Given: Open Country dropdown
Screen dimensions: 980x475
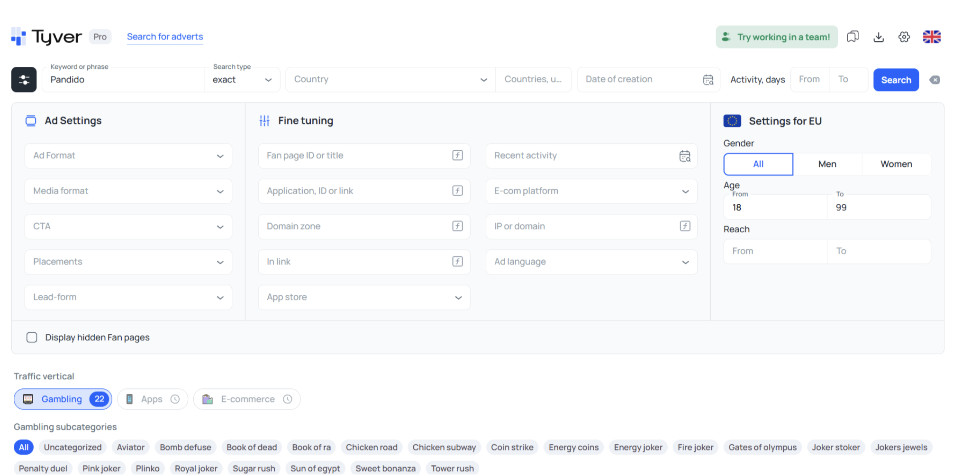Looking at the screenshot, I should (x=390, y=80).
